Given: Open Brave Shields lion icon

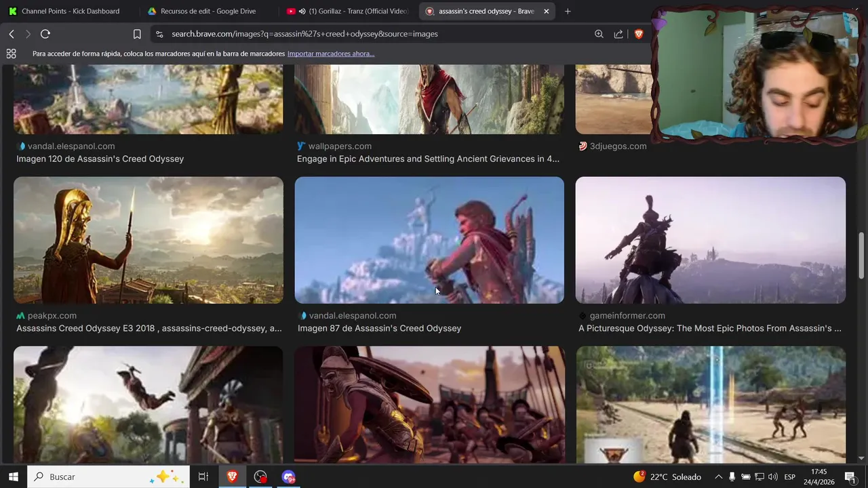Looking at the screenshot, I should pos(638,34).
